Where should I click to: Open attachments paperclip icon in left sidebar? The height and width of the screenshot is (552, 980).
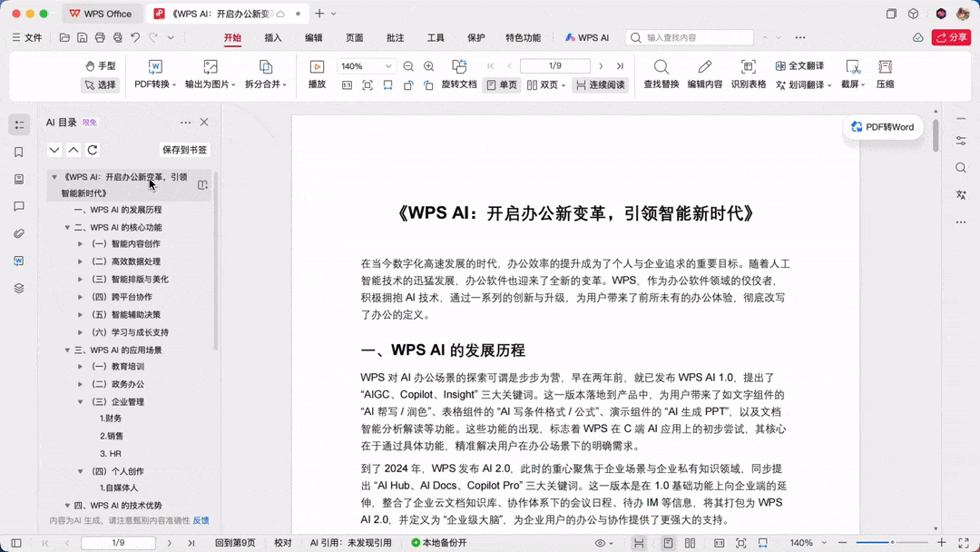tap(19, 234)
